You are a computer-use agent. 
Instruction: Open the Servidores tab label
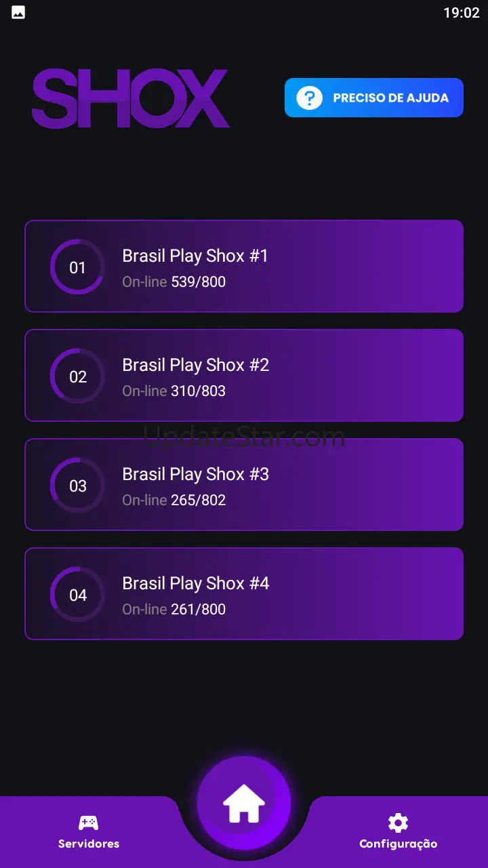(x=89, y=844)
